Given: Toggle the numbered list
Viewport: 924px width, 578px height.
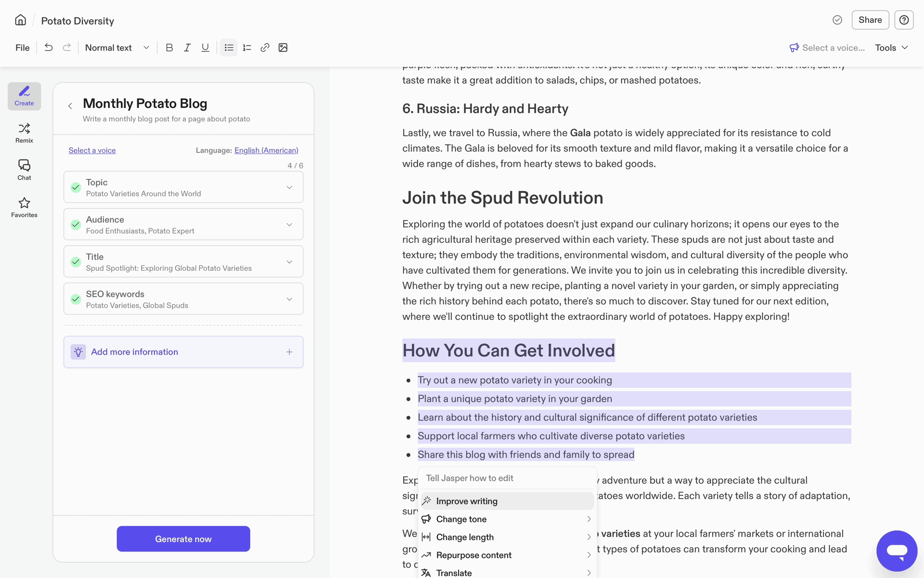Looking at the screenshot, I should pos(247,48).
